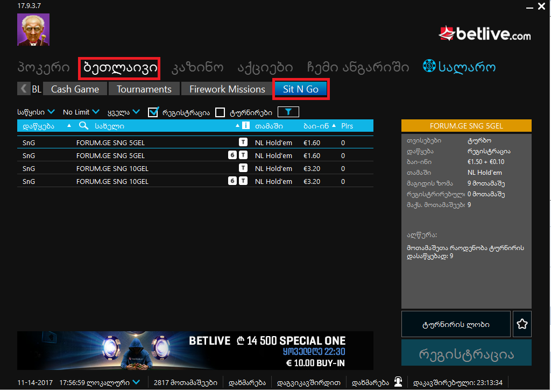Uncheck the რეგისტრაცია checkbox
The height and width of the screenshot is (392, 551).
point(153,112)
